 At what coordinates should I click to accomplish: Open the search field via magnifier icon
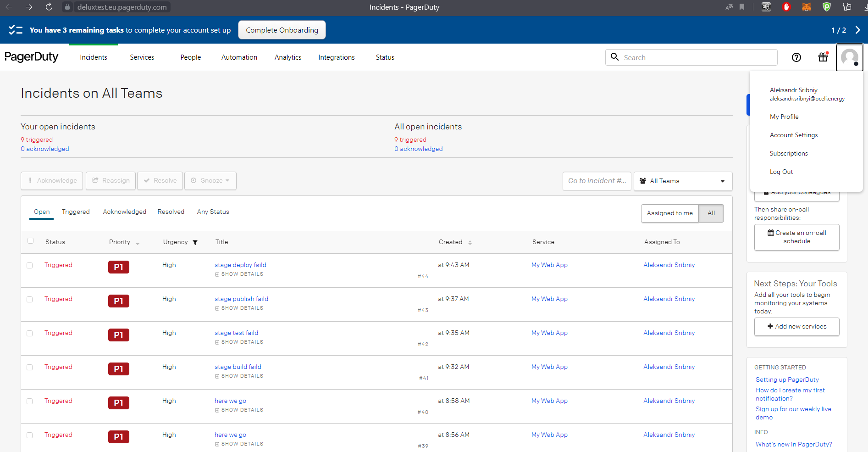point(615,57)
